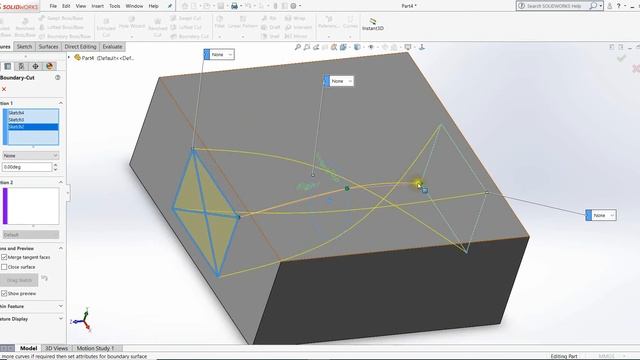Open the Window menu
This screenshot has width=640, height=360.
[x=134, y=6]
